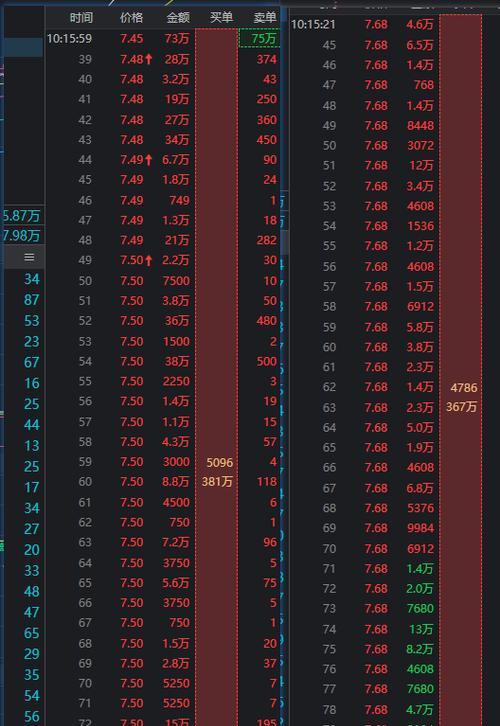
Task: Select the green 13万 amount at second 74
Action: pos(420,629)
